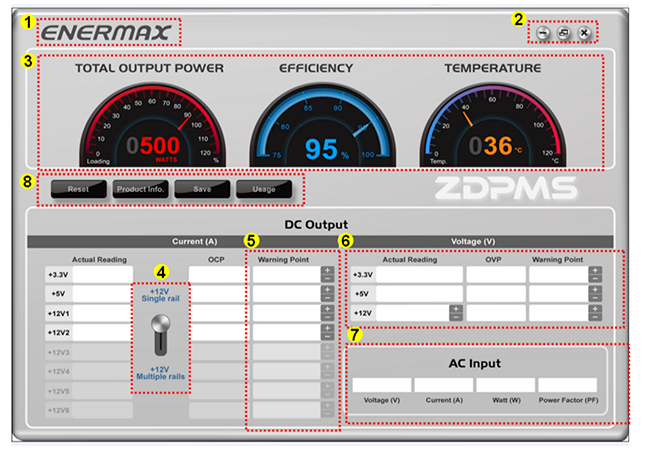This screenshot has width=650, height=457.
Task: Increase the +3.3V current warning point
Action: 326,270
